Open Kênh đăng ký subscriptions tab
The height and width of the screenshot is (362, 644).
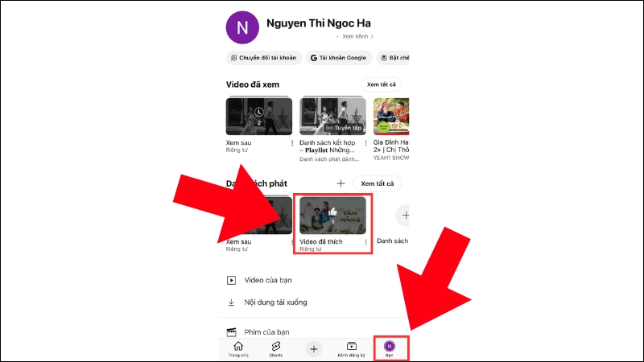(x=352, y=348)
